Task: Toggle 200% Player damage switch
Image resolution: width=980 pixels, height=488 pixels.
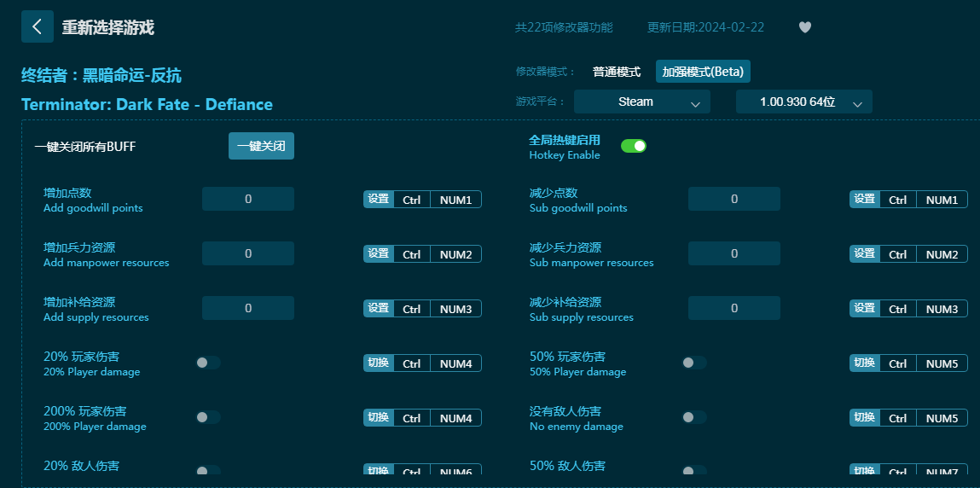Action: tap(208, 417)
